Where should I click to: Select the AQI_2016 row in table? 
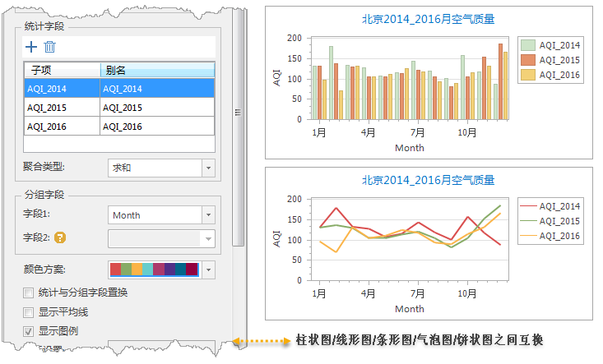119,127
